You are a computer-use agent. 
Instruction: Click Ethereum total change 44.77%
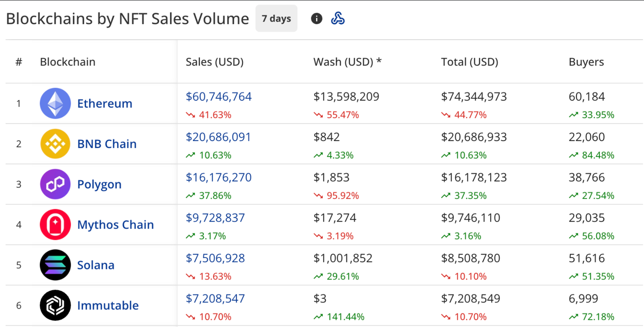[464, 115]
